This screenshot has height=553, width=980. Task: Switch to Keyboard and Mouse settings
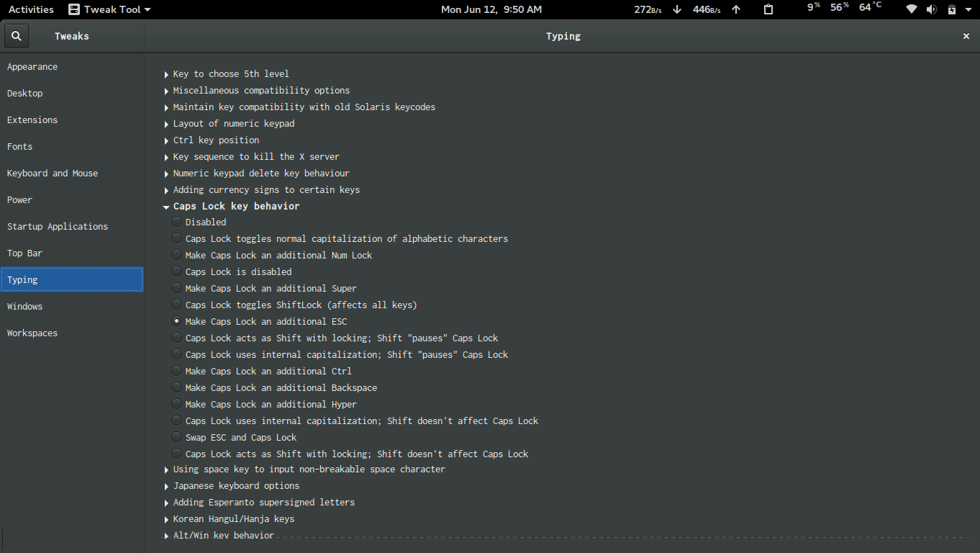[53, 173]
